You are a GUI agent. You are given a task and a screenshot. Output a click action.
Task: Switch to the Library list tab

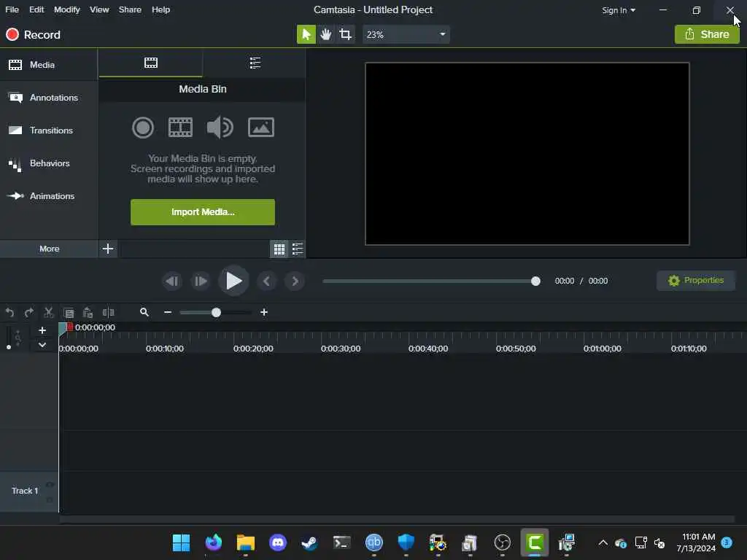point(255,63)
